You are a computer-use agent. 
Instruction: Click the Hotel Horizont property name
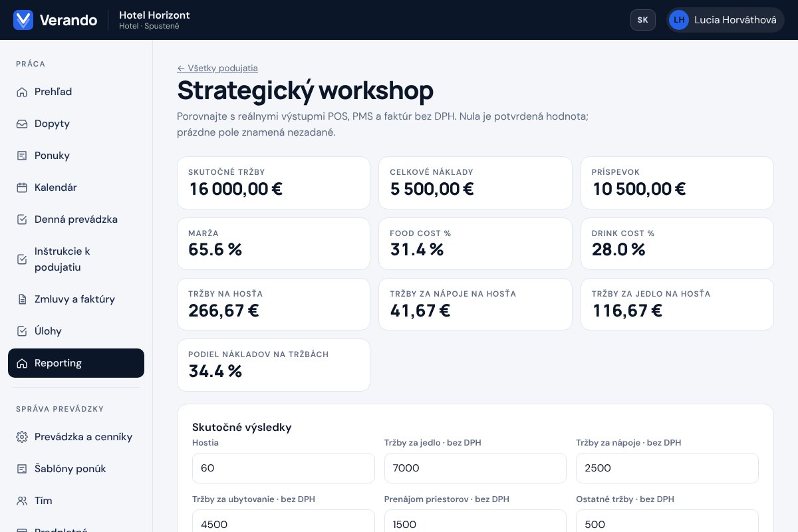[x=154, y=15]
